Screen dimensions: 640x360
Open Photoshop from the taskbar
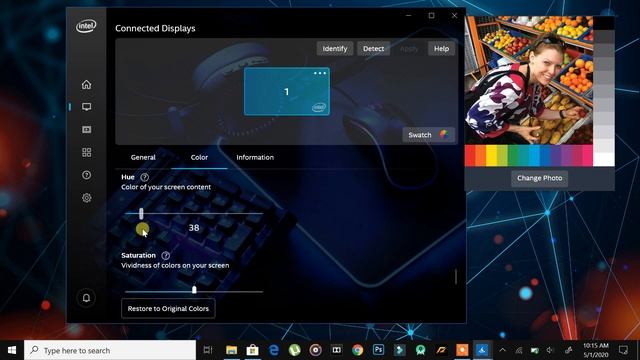[x=378, y=350]
